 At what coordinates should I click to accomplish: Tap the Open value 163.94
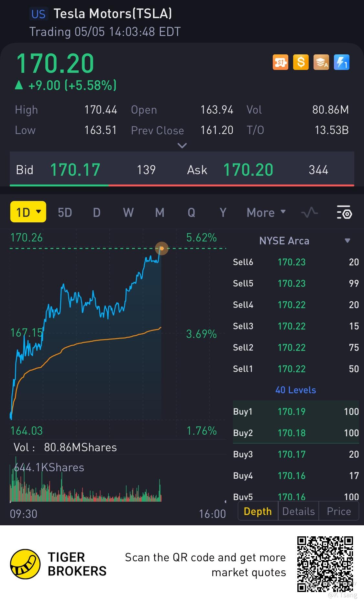tap(217, 110)
